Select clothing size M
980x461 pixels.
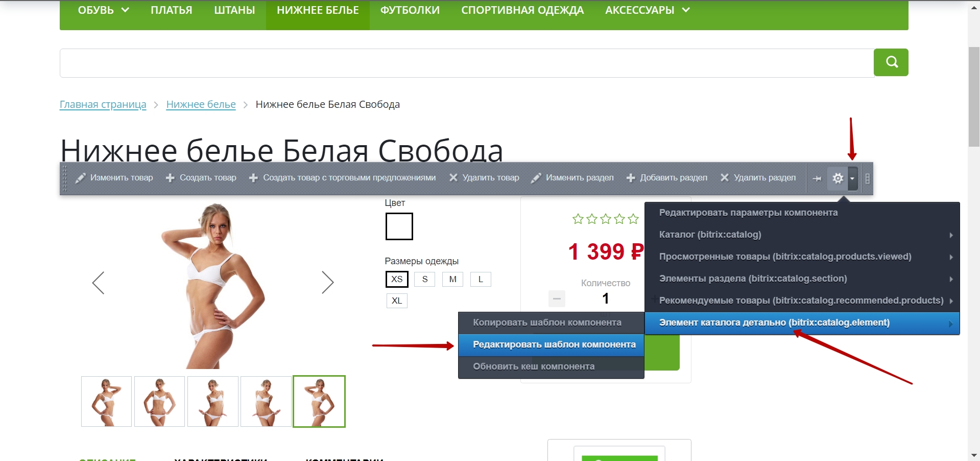[452, 279]
